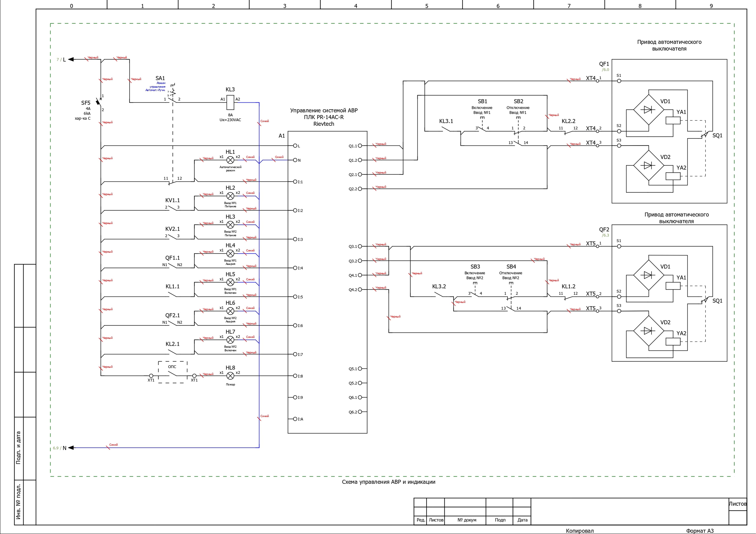
Task: Click cross-reference link /6.0 under QF1
Action: [605, 70]
